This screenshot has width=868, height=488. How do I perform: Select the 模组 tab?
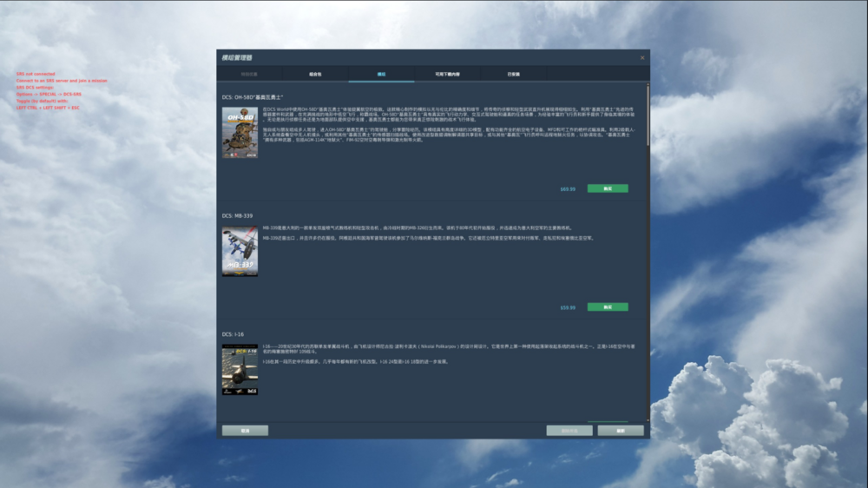click(x=381, y=74)
